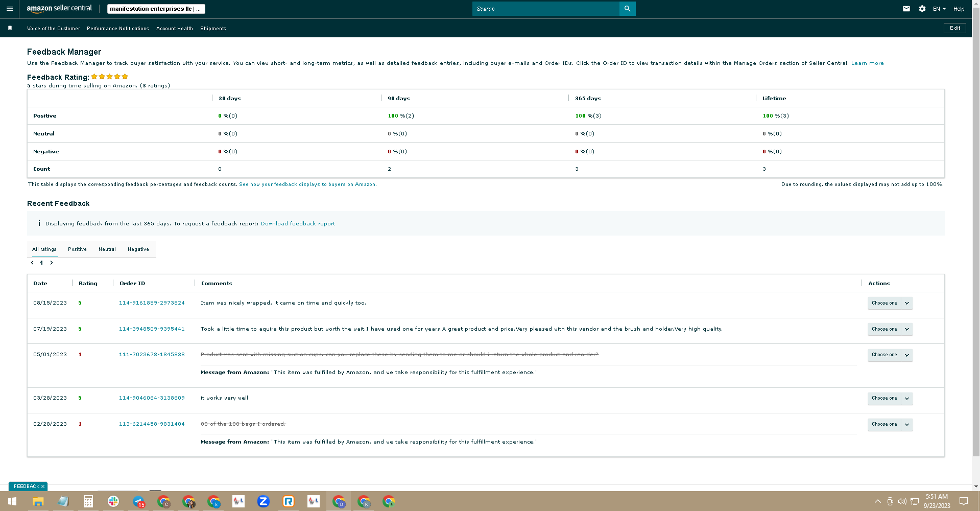Switch to the Positive ratings tab
The image size is (980, 511).
coord(77,249)
